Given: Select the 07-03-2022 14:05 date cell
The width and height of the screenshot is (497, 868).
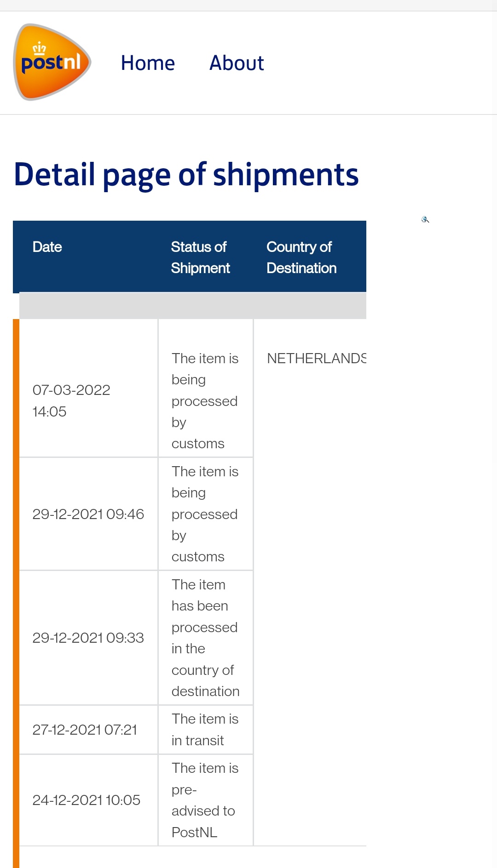Looking at the screenshot, I should pyautogui.click(x=88, y=388).
